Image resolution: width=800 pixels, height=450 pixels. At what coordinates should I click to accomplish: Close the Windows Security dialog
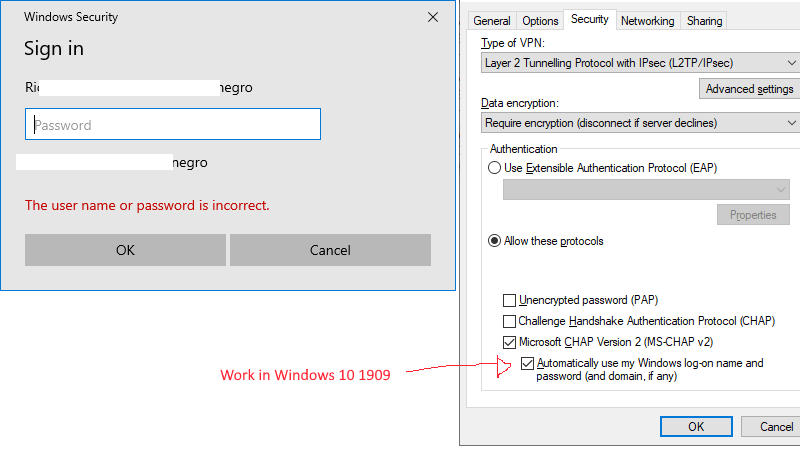coord(433,17)
